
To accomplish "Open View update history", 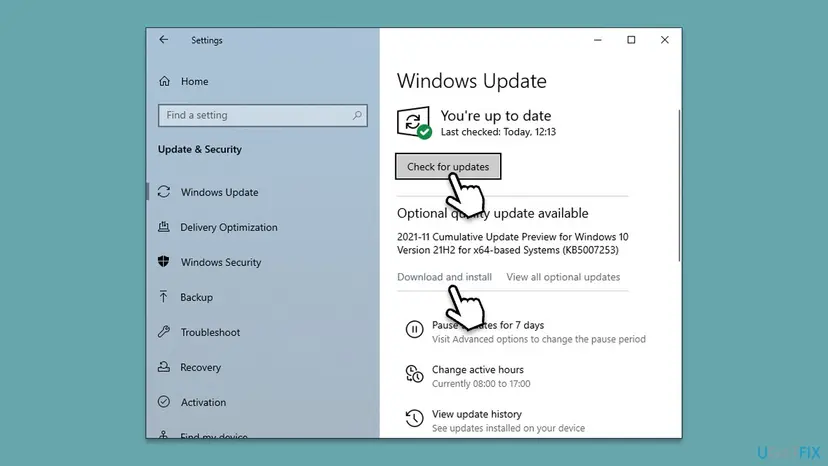I will pyautogui.click(x=477, y=414).
